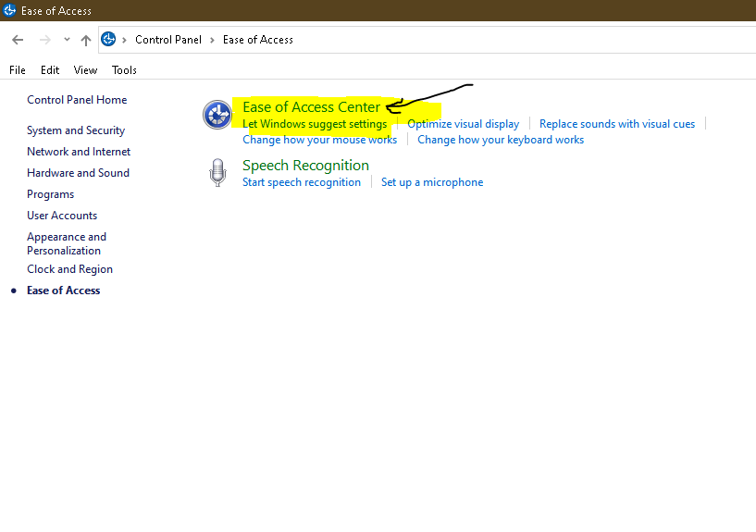The height and width of the screenshot is (532, 756).
Task: Open the recent locations dropdown arrow
Action: pyautogui.click(x=67, y=40)
